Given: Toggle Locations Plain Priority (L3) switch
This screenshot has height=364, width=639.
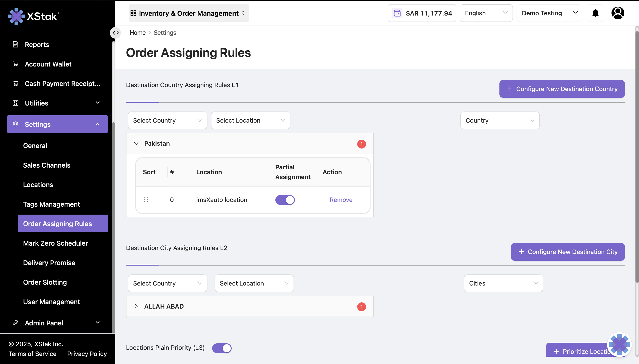Looking at the screenshot, I should [x=222, y=348].
